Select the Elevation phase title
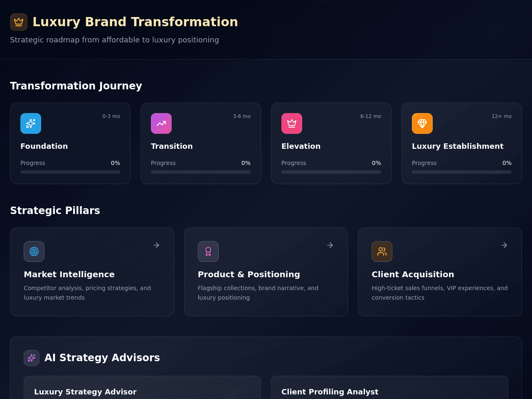Image resolution: width=532 pixels, height=399 pixels. pos(301,146)
